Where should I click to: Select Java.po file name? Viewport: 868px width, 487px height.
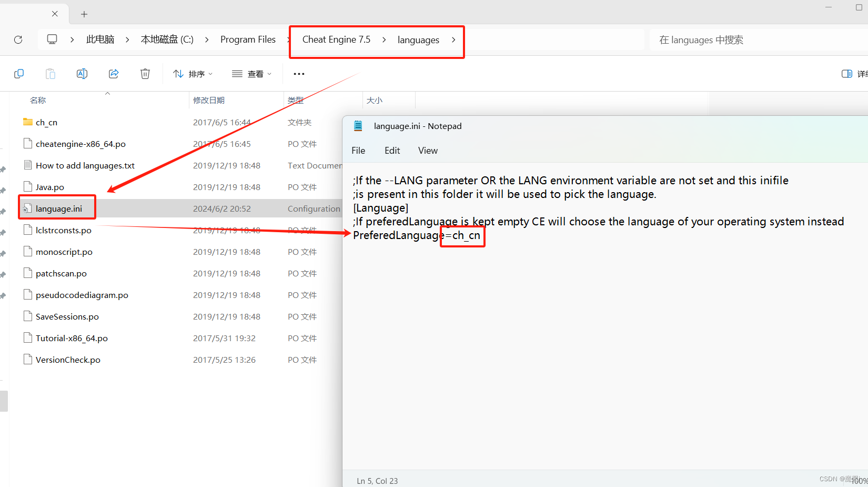[50, 187]
